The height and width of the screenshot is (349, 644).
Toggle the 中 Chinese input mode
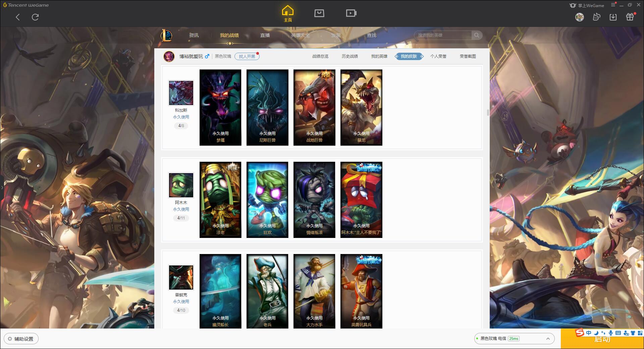[589, 333]
